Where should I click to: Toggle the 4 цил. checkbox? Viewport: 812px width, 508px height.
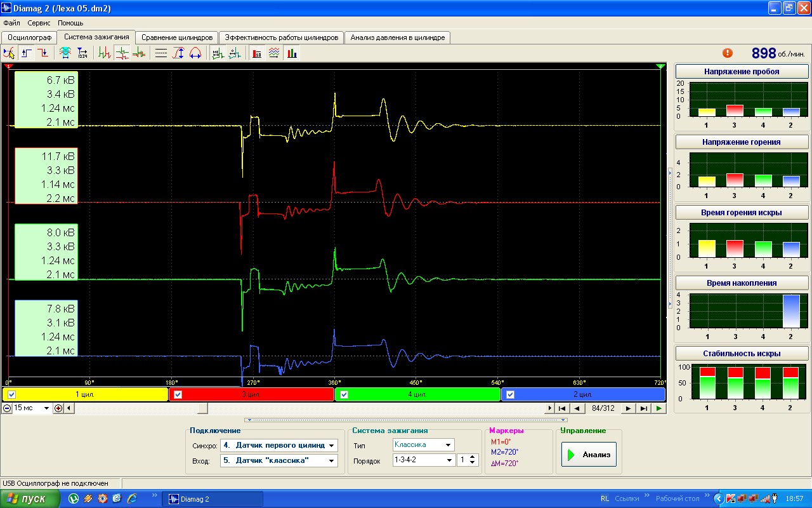[x=344, y=394]
